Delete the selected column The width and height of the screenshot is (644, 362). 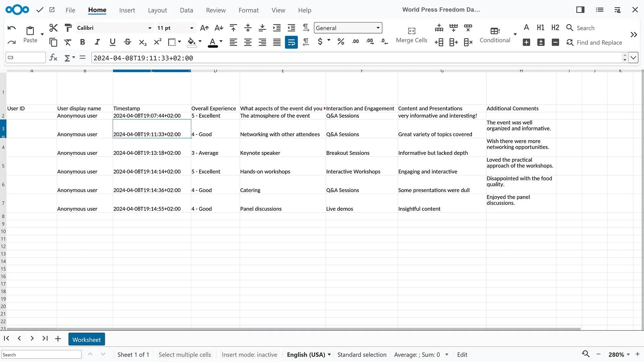[x=468, y=42]
